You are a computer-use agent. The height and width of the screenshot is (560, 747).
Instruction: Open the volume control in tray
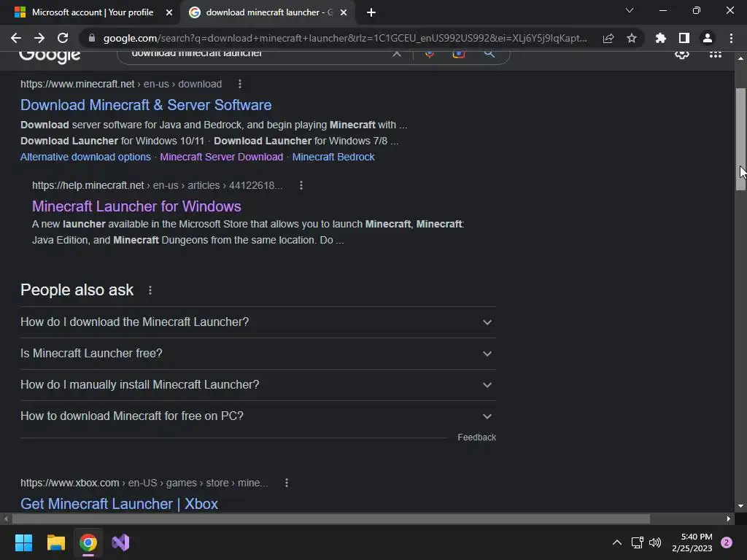[656, 542]
